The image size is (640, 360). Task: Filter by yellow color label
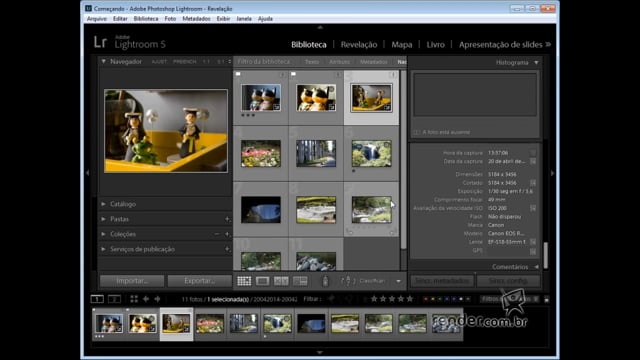[x=433, y=299]
